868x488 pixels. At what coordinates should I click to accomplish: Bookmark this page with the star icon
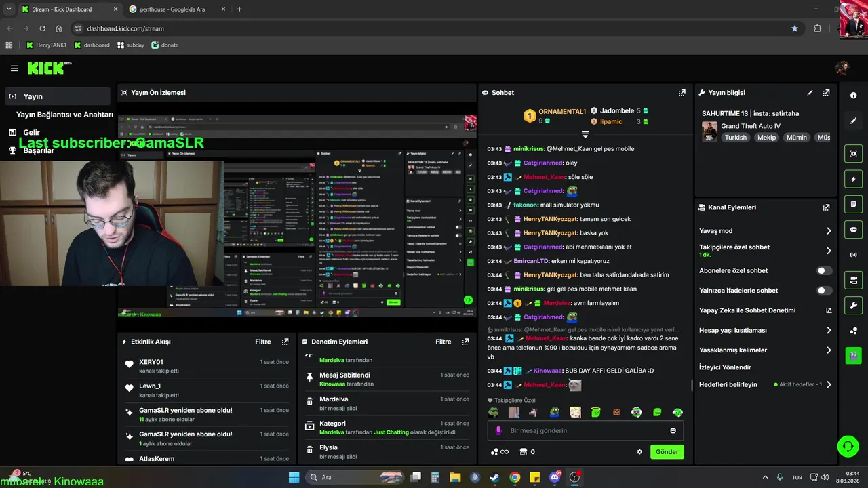coord(795,28)
